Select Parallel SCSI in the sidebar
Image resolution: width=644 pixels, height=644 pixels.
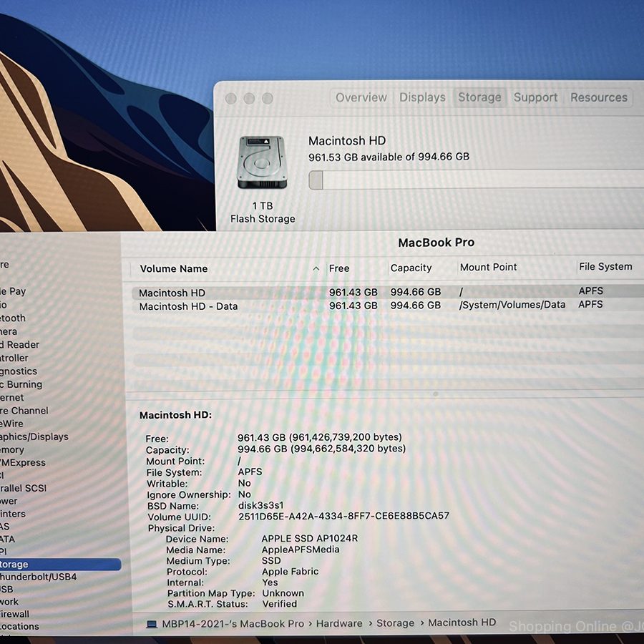pos(23,488)
